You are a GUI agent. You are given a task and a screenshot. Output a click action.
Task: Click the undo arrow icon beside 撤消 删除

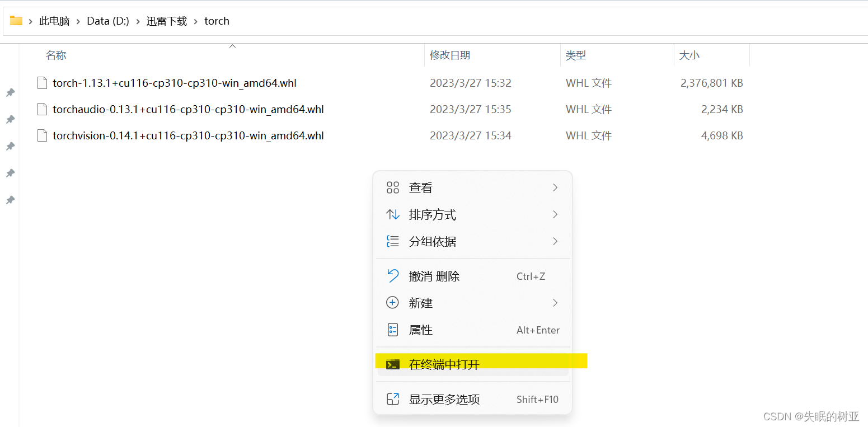[393, 276]
